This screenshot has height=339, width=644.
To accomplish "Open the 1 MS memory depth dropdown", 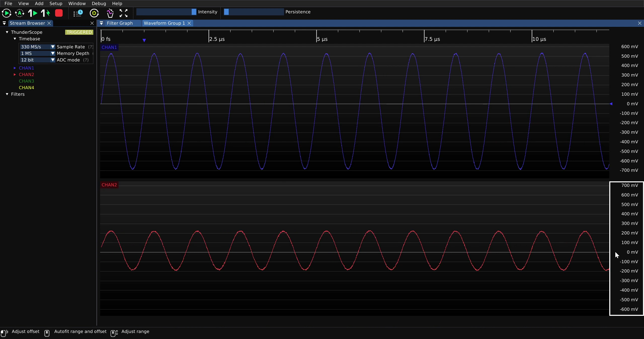I will (37, 53).
